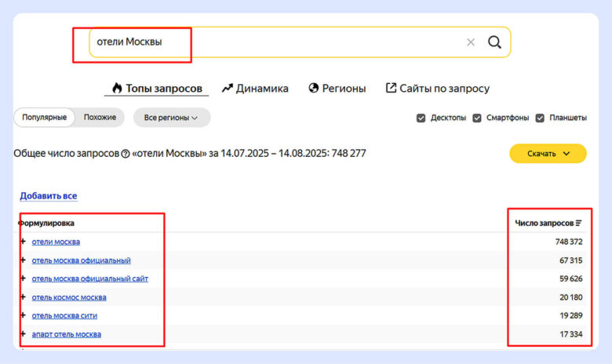Clear the search field with X icon
The image size is (612, 364).
pos(471,42)
